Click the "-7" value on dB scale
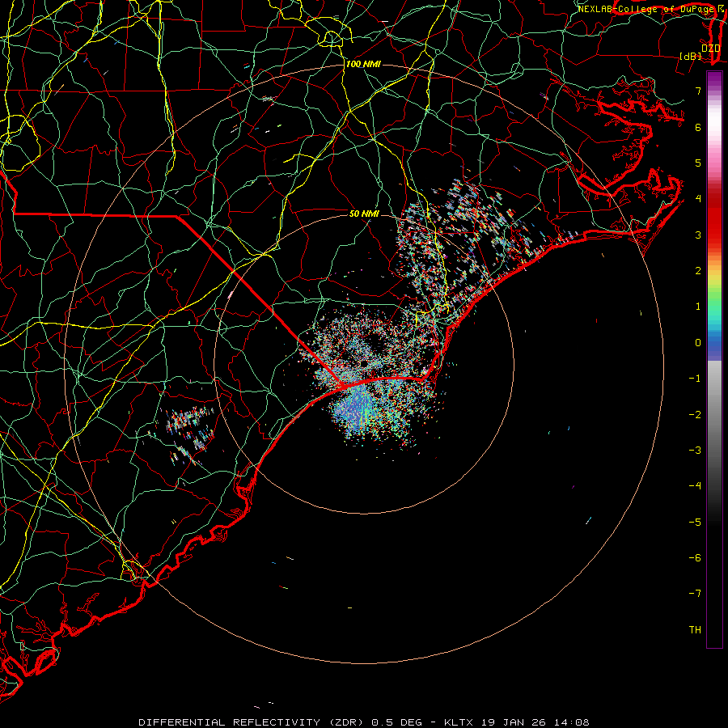This screenshot has width=728, height=728. tap(695, 594)
